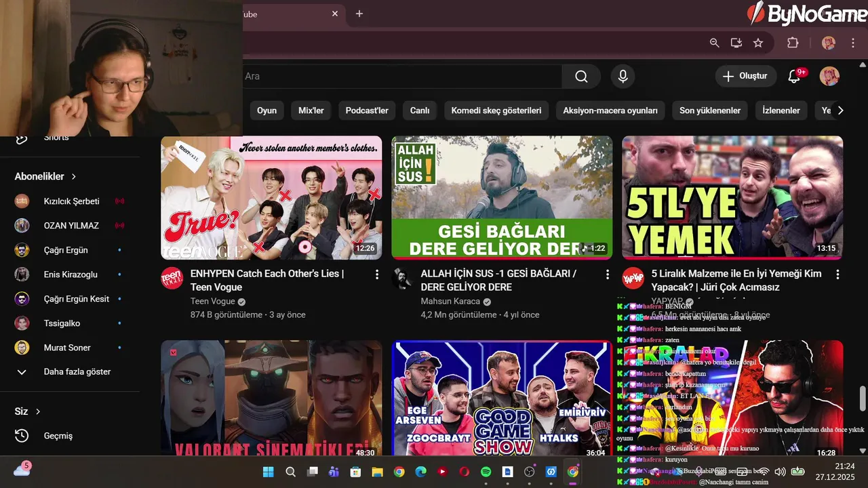The image size is (868, 488).
Task: Select the Oyun filter chip
Action: coord(267,110)
